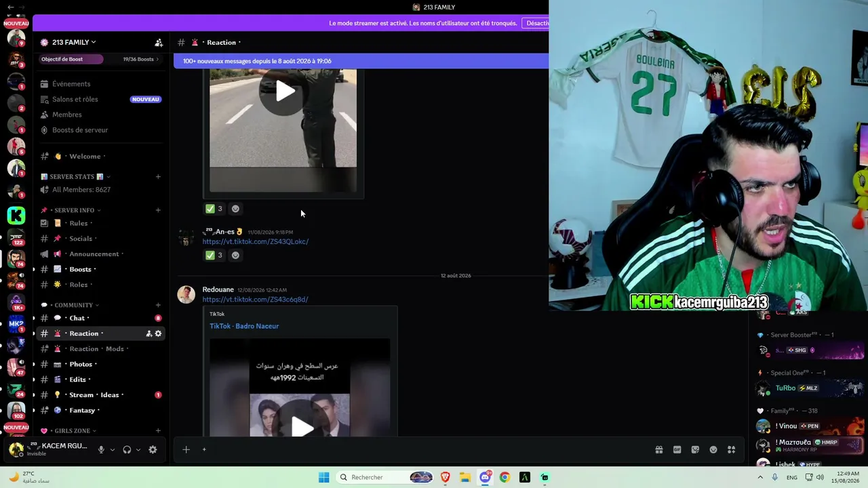
Task: Open the Rules channel
Action: tap(79, 223)
